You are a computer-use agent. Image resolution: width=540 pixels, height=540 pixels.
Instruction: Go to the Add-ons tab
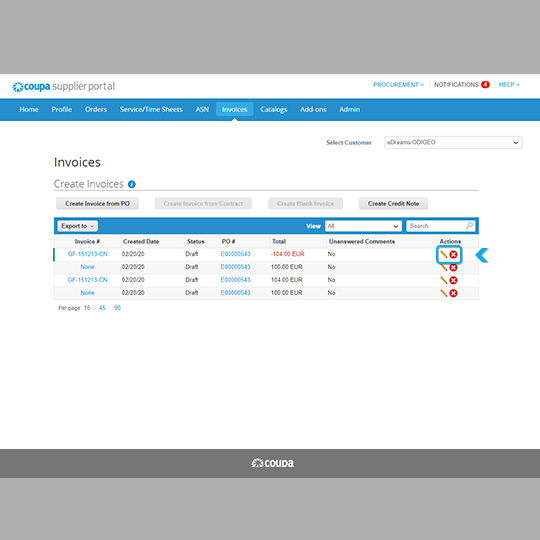[x=313, y=110]
